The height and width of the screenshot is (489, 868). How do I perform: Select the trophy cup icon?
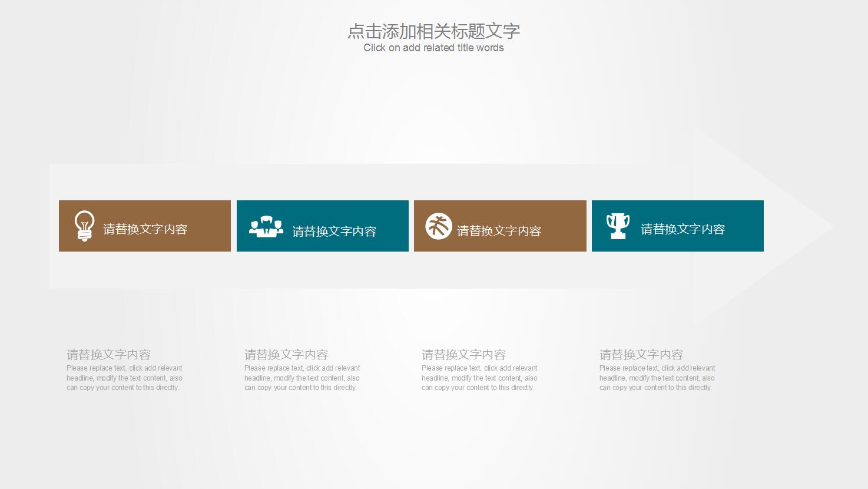coord(618,226)
